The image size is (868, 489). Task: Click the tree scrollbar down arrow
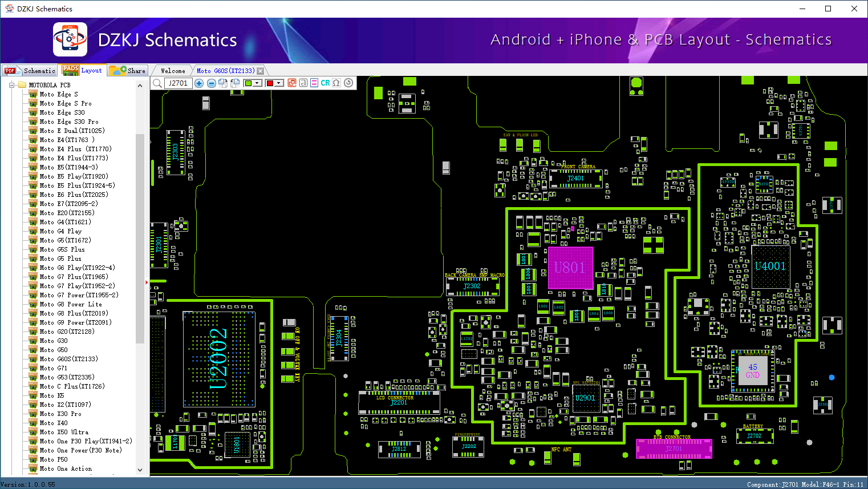tap(140, 470)
